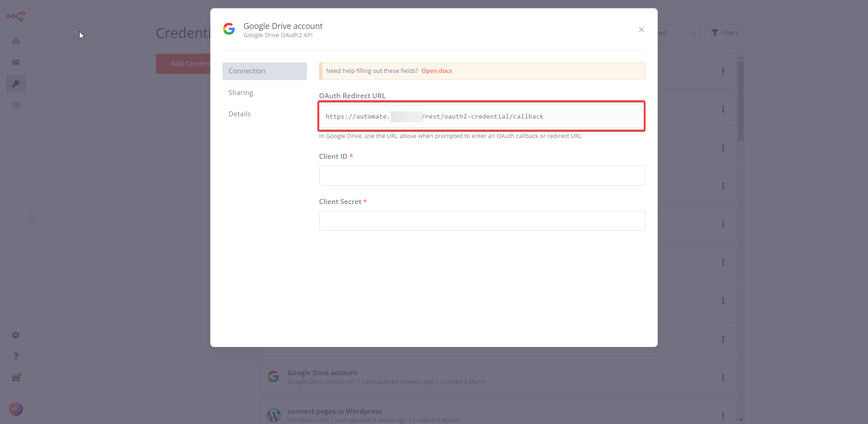
Task: Open the Templates sidebar icon
Action: (16, 62)
